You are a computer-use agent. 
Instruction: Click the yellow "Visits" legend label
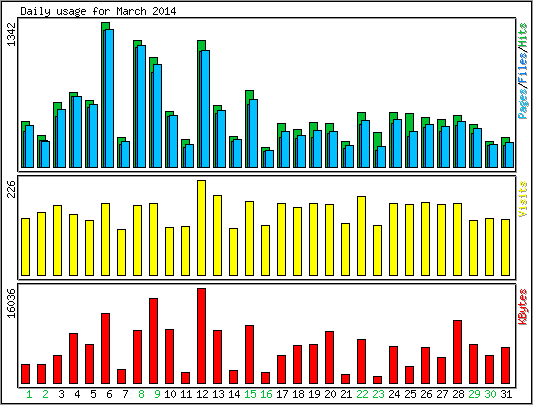tap(523, 199)
